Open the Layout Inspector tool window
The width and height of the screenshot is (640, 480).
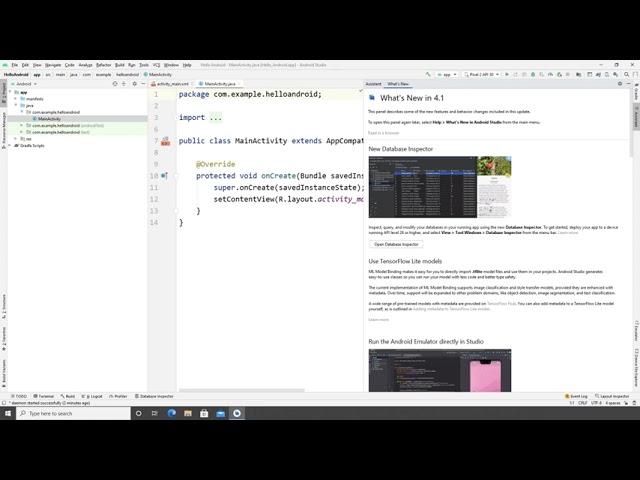pos(612,396)
